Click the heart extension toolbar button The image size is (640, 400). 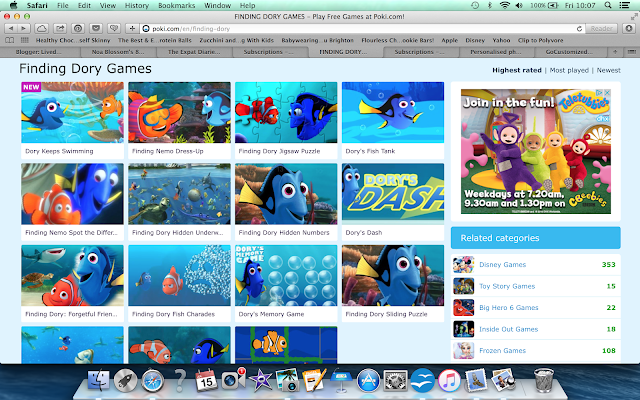point(114,28)
